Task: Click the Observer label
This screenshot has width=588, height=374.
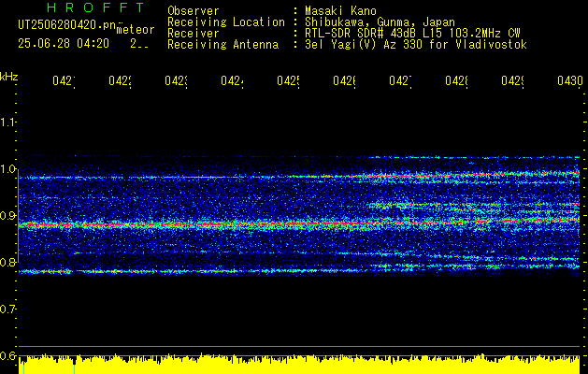Action: (194, 11)
